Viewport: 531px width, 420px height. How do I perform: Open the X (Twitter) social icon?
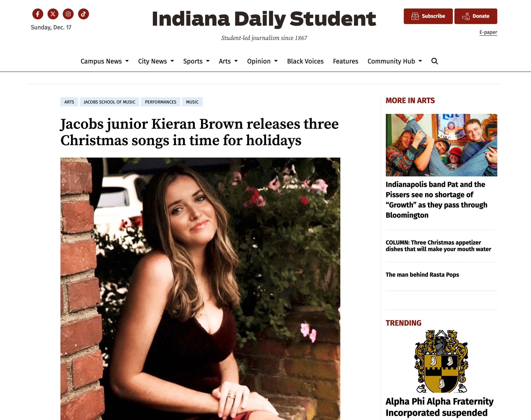[x=53, y=14]
